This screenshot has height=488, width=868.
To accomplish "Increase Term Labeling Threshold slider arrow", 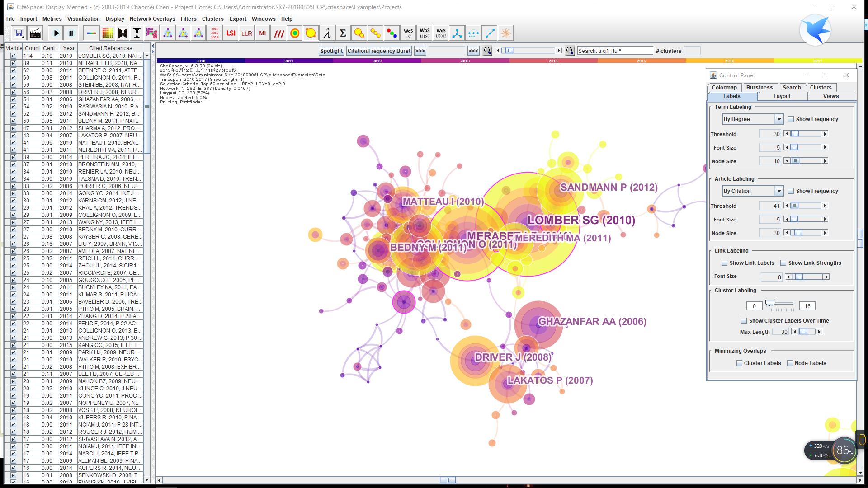I will [x=825, y=134].
